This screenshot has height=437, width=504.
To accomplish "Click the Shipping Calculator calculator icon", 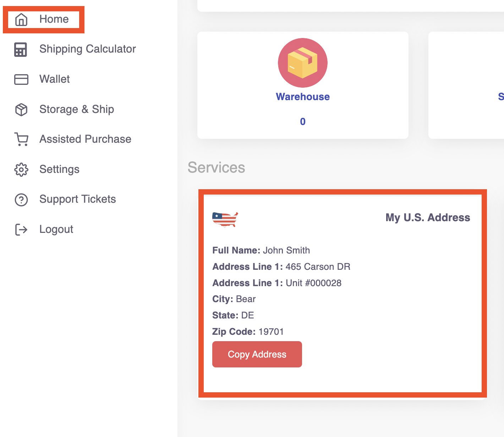I will click(x=21, y=49).
